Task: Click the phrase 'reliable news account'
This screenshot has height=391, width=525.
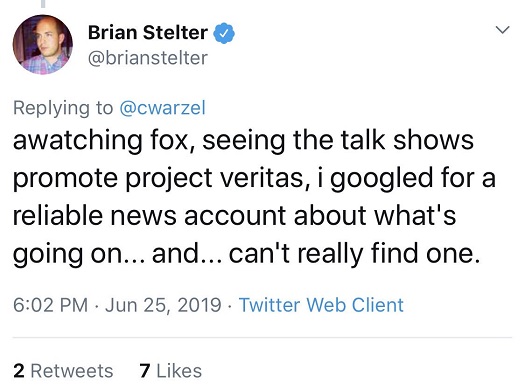Action: point(149,215)
